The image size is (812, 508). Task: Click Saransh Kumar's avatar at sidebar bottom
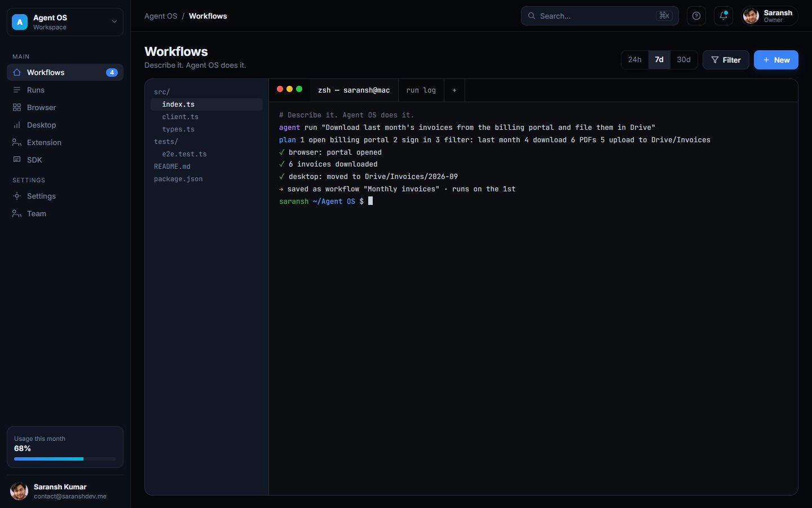click(19, 491)
